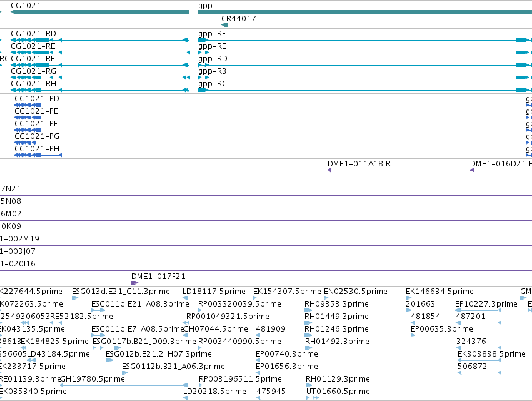Select the 475945 EST label
The height and width of the screenshot is (401, 532).
[x=271, y=392]
